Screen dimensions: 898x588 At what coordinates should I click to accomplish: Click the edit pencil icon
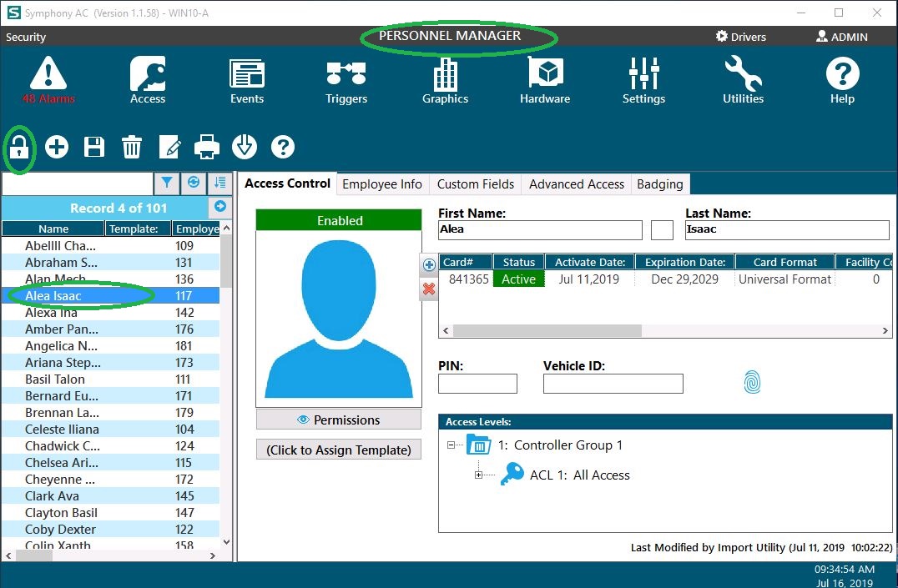pos(169,147)
